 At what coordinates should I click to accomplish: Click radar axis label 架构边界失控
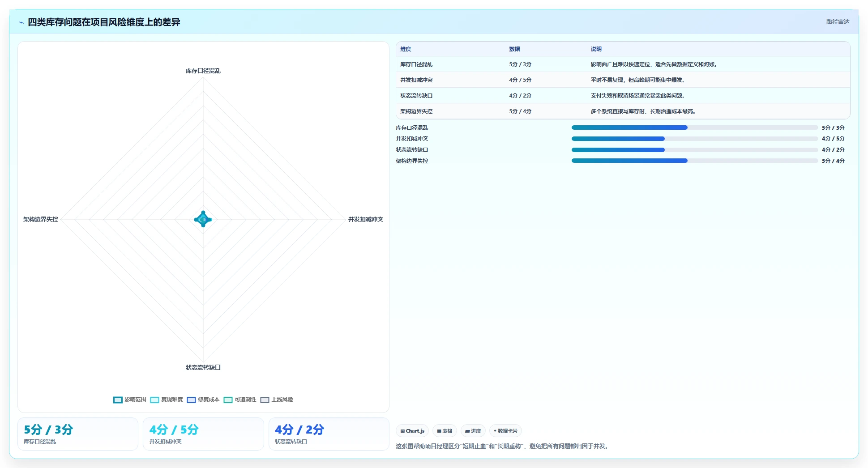(x=41, y=219)
